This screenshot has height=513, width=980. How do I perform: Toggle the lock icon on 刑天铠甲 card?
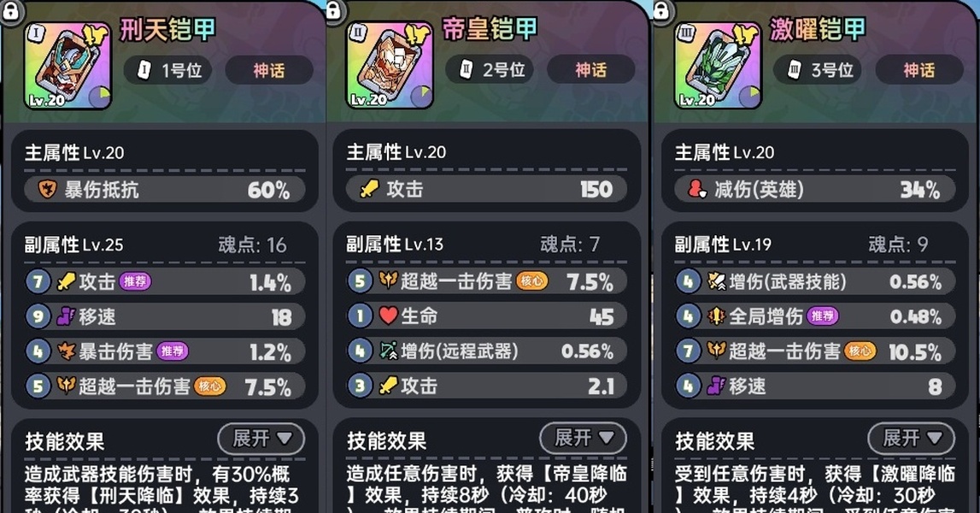pos(11,11)
